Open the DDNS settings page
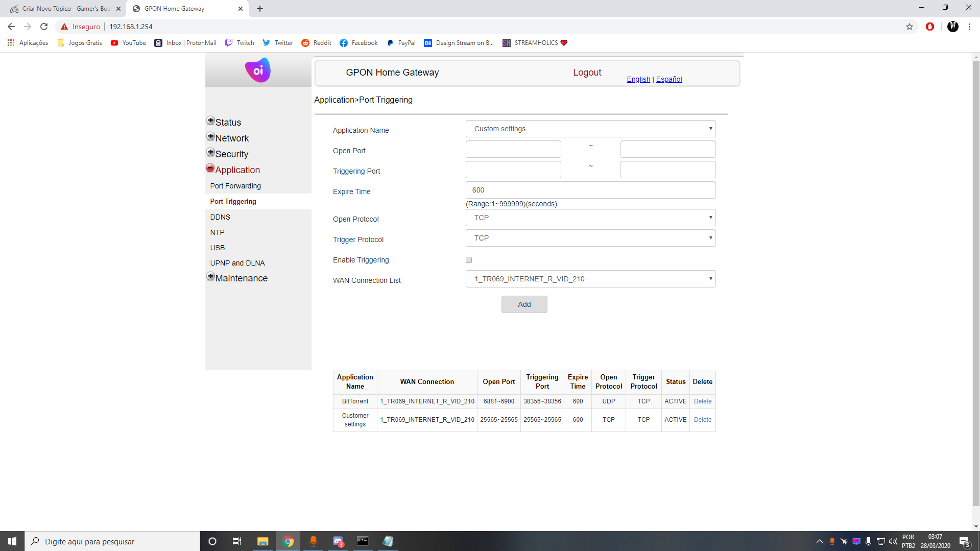Image resolution: width=980 pixels, height=551 pixels. click(x=220, y=217)
